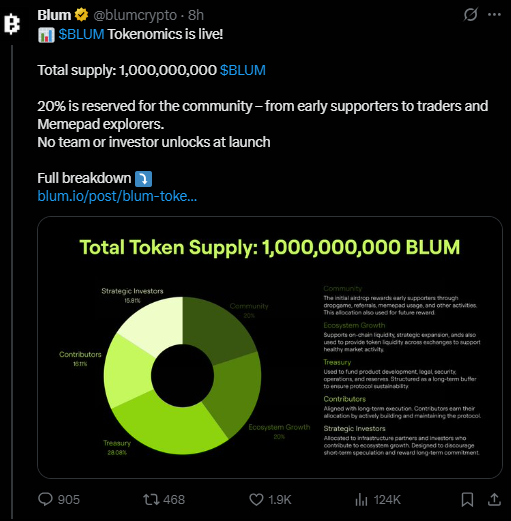Click the 8h post timestamp

[x=196, y=15]
